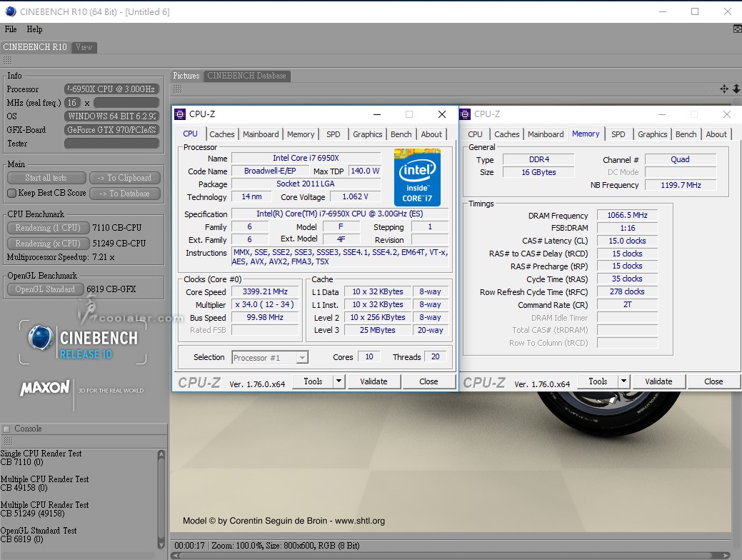Open SPD tab in front CPU-Z window

click(333, 134)
